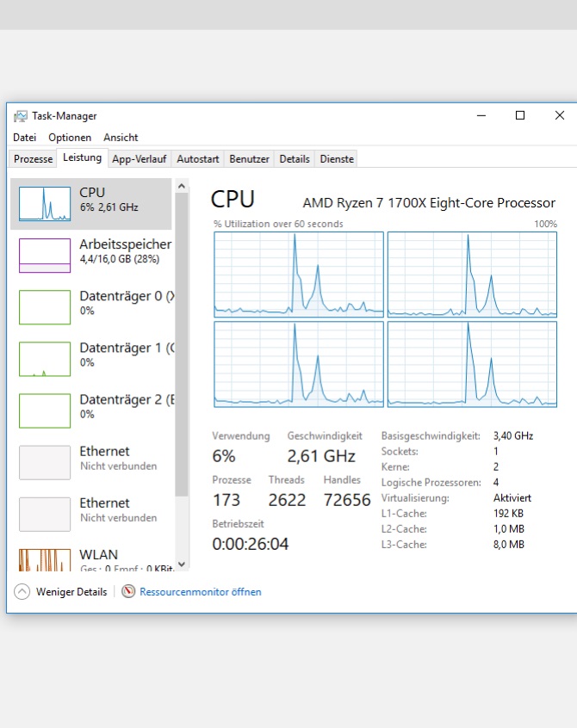Collapse with the Weniger Details arrow icon
This screenshot has width=577, height=728.
click(22, 591)
